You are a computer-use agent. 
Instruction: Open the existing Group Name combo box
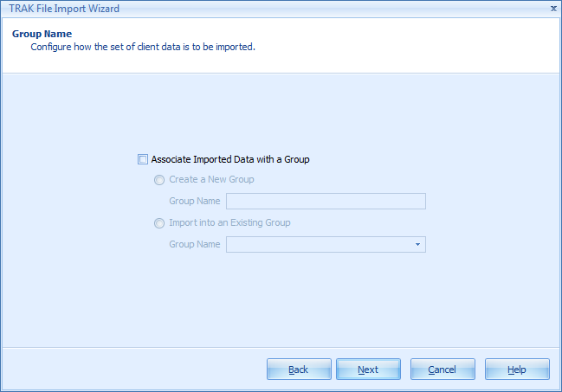[x=319, y=245]
